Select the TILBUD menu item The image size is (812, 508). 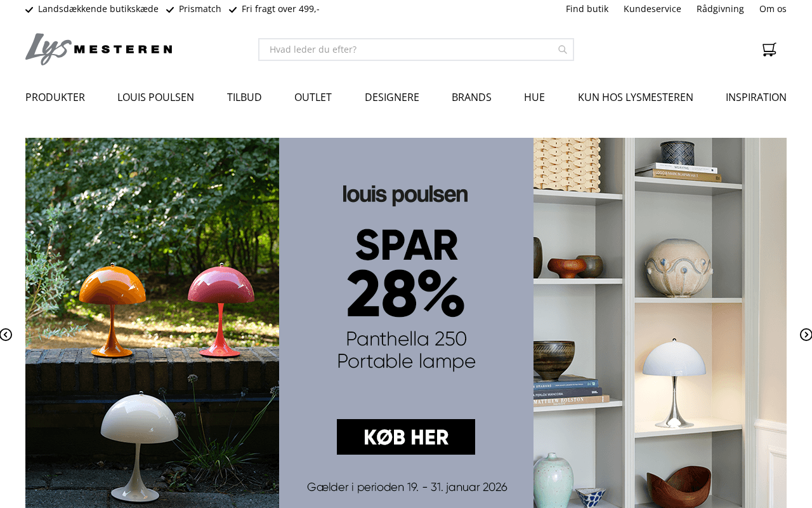[244, 97]
